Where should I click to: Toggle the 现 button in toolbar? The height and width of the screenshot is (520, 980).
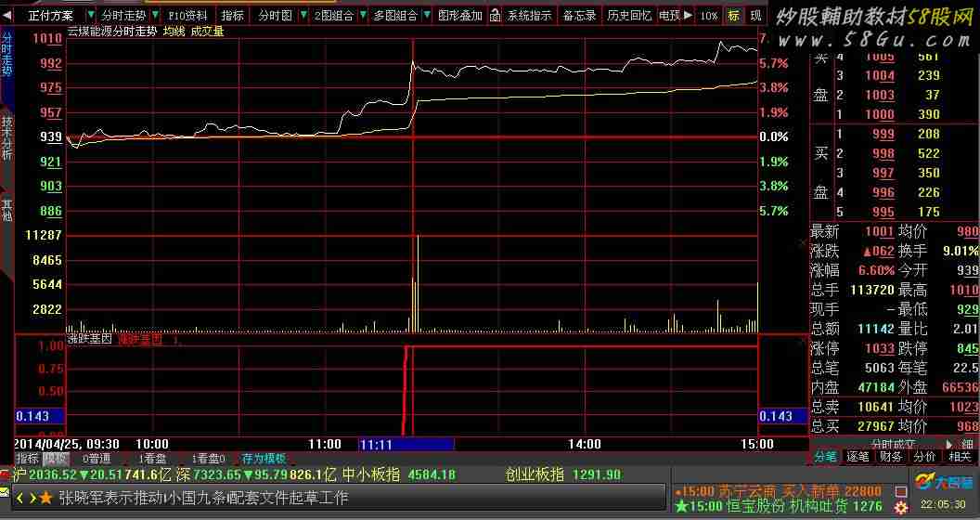[x=755, y=16]
